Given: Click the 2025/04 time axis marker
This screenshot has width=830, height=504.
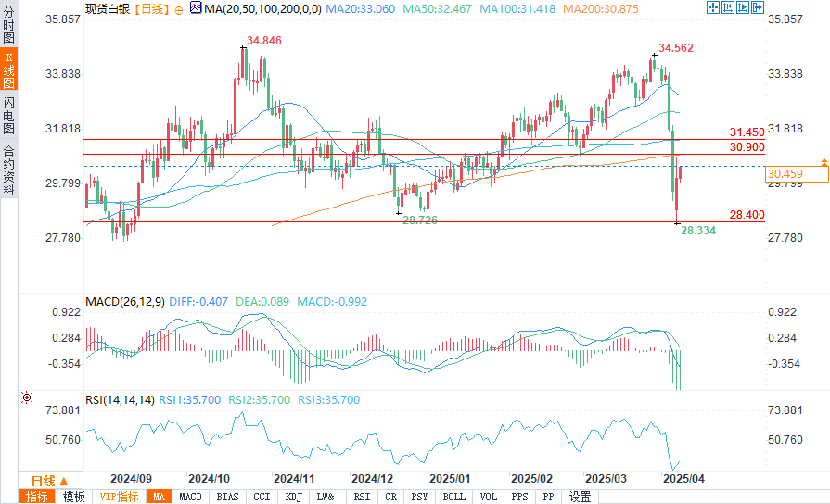Looking at the screenshot, I should point(683,479).
